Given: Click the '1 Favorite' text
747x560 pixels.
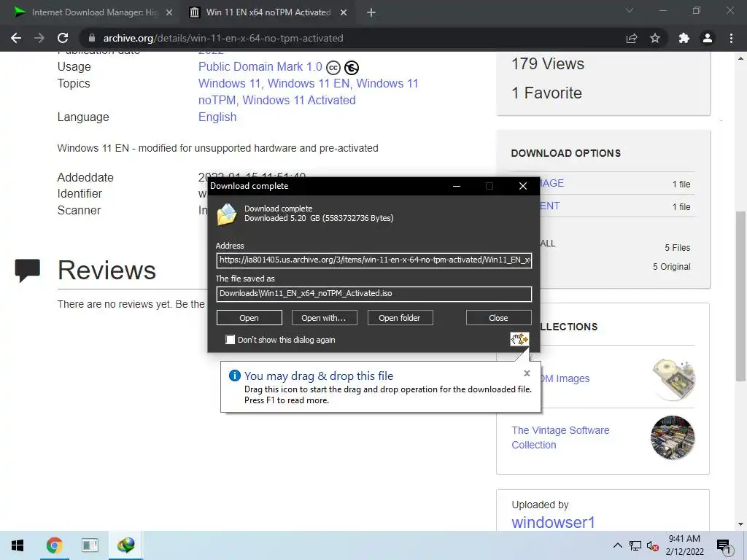Looking at the screenshot, I should (547, 93).
